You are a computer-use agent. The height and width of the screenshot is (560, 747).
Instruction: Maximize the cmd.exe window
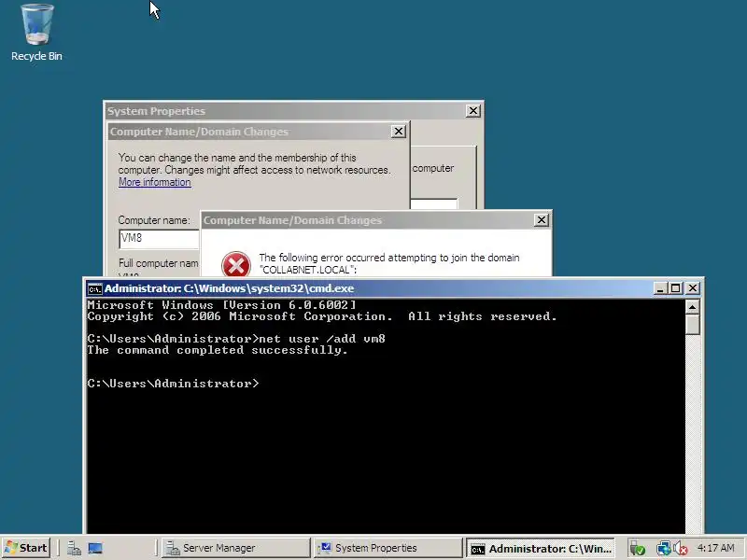[675, 288]
